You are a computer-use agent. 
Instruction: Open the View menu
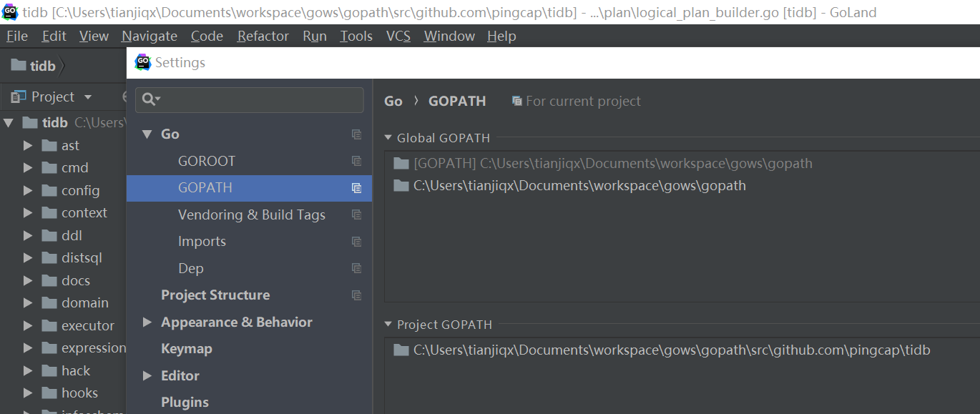pyautogui.click(x=94, y=36)
